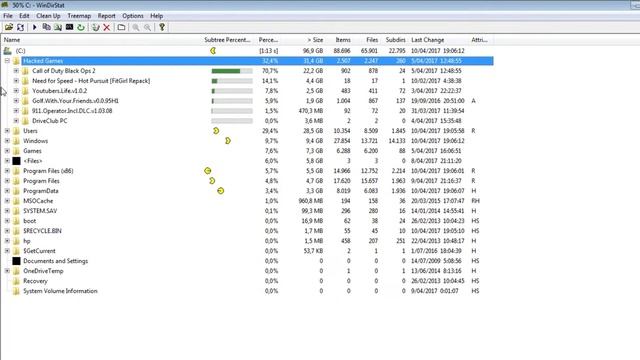640x360 pixels.
Task: Click the Zoom Out magnifier icon
Action: point(147,27)
